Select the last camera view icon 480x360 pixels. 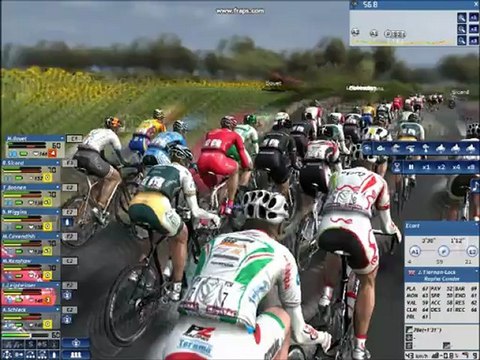pyautogui.click(x=471, y=148)
